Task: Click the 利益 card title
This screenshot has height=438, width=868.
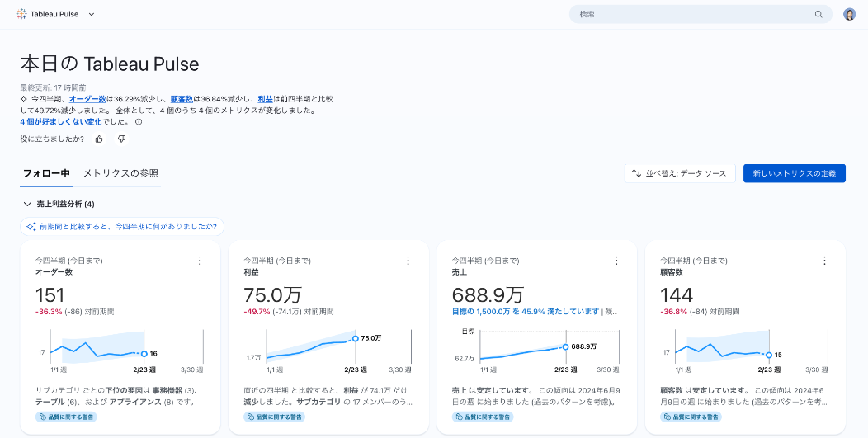Action: click(252, 272)
